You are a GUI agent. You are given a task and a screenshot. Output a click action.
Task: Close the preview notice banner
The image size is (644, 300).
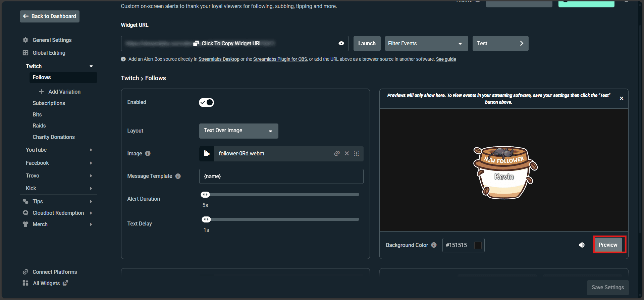pyautogui.click(x=622, y=98)
